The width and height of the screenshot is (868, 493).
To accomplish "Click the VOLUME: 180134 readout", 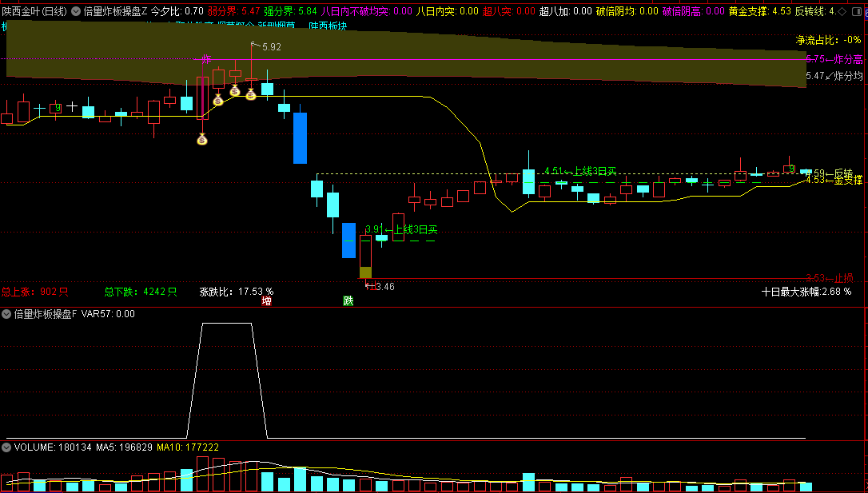I will point(53,447).
